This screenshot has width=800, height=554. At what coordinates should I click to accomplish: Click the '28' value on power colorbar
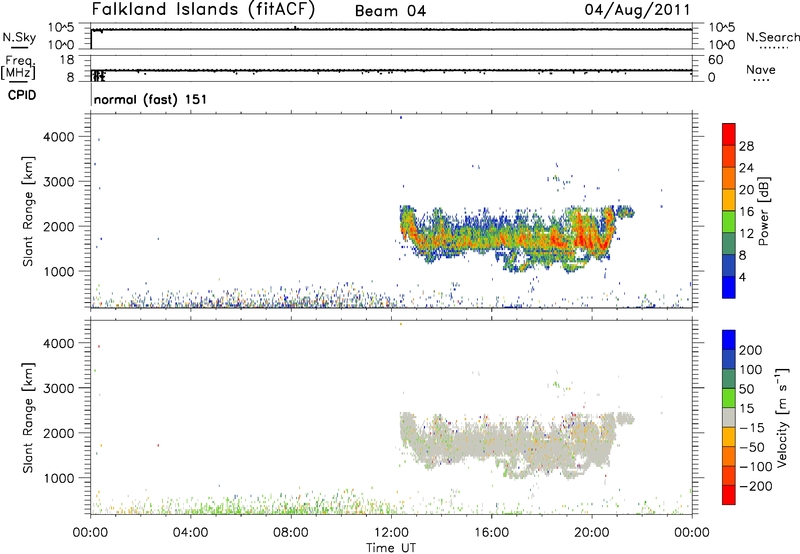[746, 146]
